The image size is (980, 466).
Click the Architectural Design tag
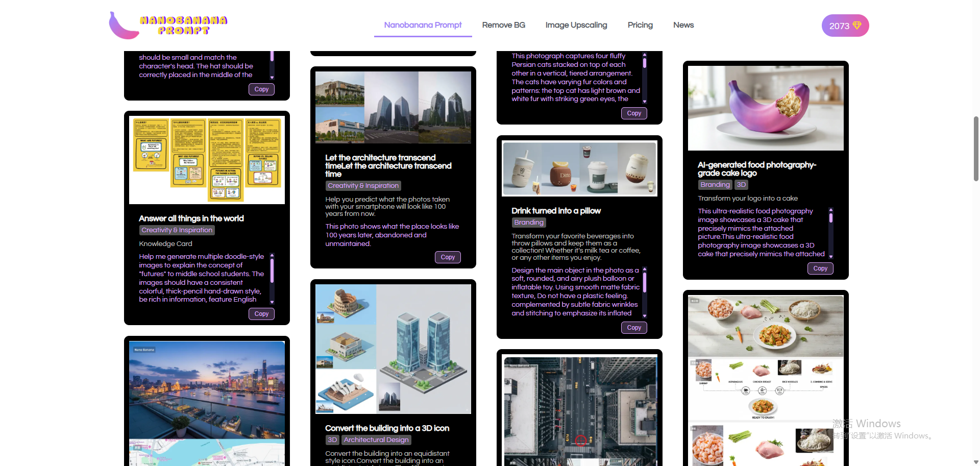[x=376, y=439]
